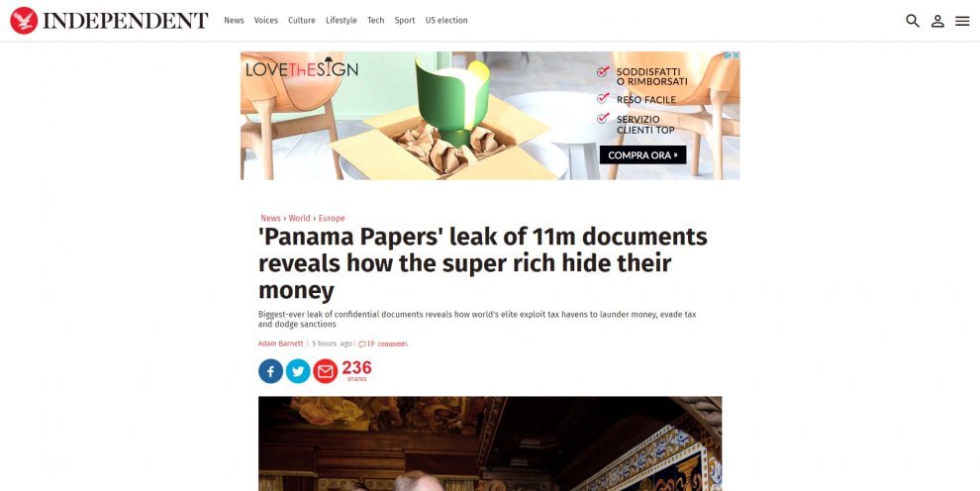Share article via email envelope icon

325,371
